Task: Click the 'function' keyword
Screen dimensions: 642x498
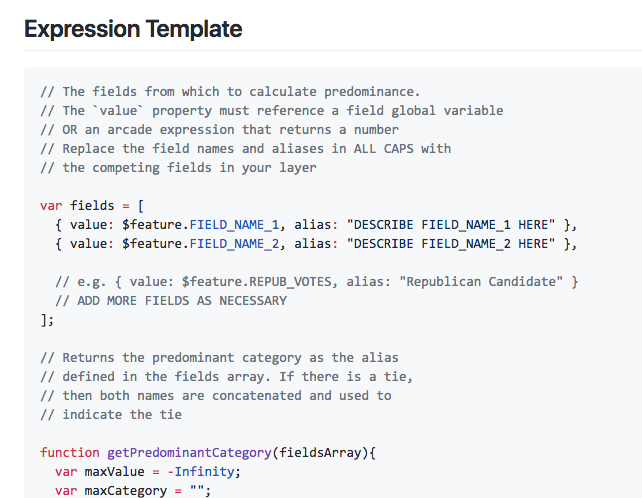Action: [x=70, y=452]
